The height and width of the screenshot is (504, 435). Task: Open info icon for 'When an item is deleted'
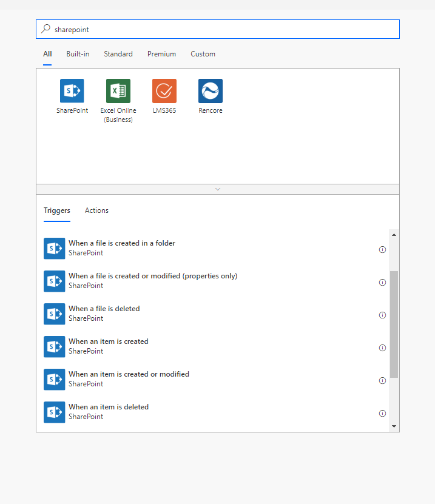click(382, 413)
